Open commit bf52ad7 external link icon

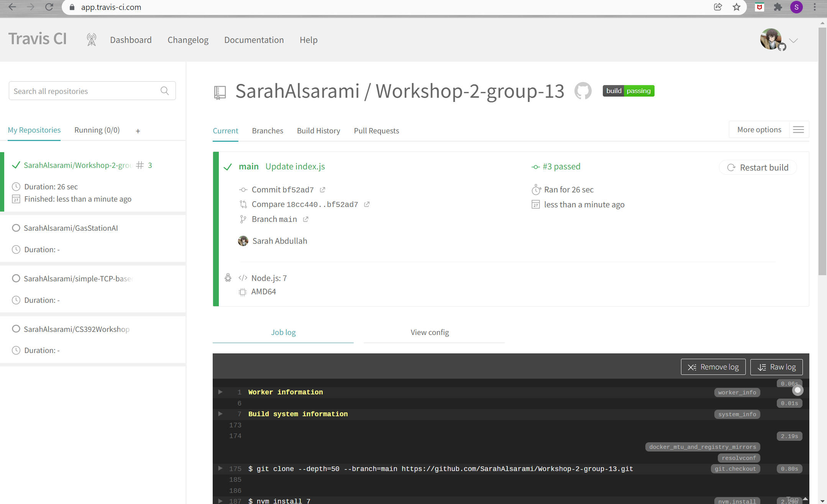tap(323, 190)
